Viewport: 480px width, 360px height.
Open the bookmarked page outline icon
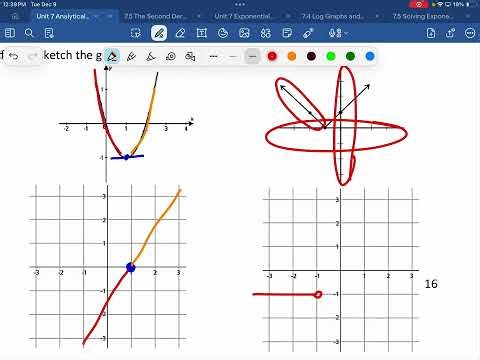pos(49,33)
